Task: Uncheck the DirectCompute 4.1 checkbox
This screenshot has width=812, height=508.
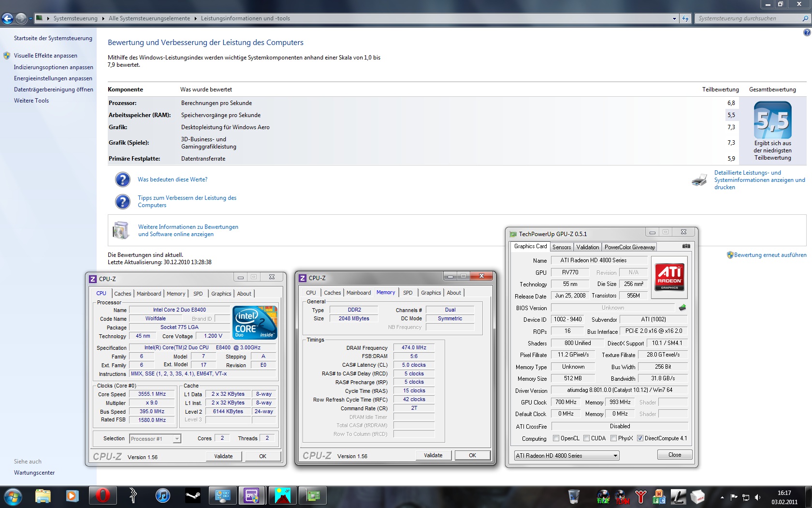Action: coord(640,438)
